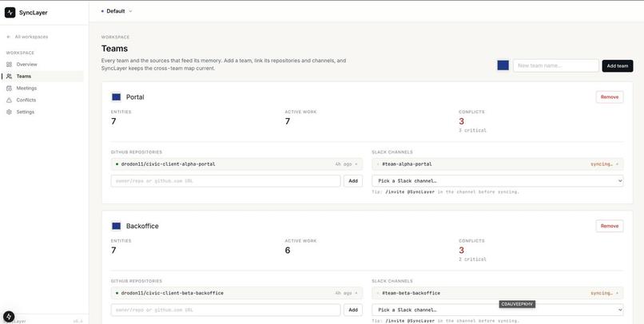Focus the New team name input field

[556, 65]
